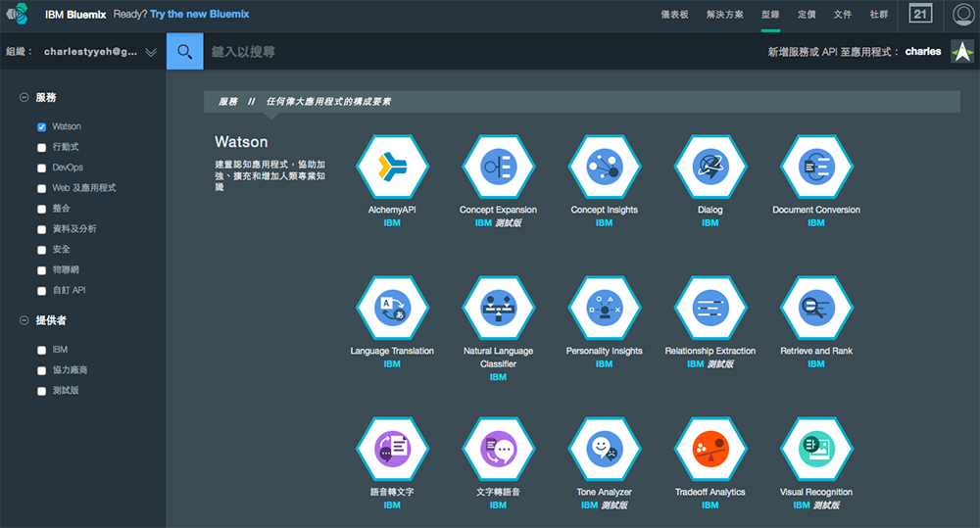The width and height of the screenshot is (980, 528).
Task: Check the IBM provider checkbox
Action: tap(42, 350)
